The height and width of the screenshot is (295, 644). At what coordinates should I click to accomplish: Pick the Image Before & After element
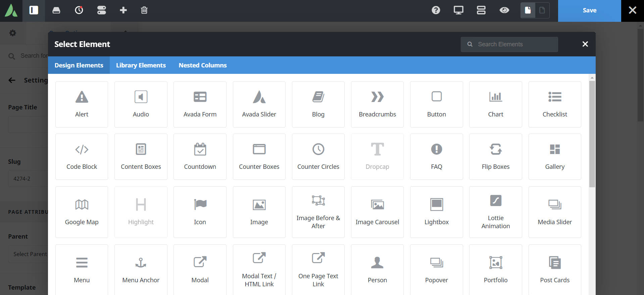click(x=318, y=212)
